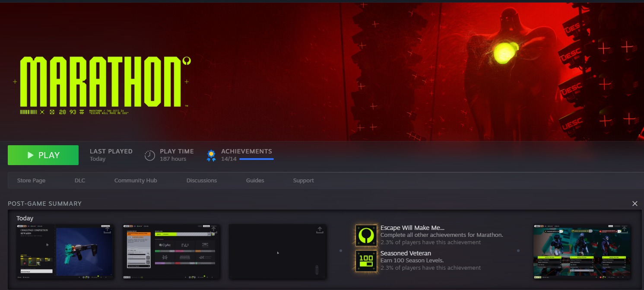
Task: Open the DLC tab
Action: 80,181
